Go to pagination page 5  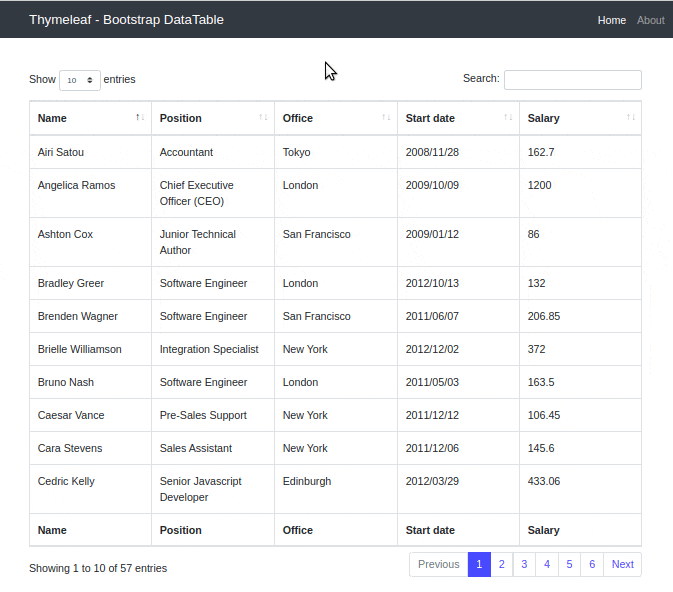tap(569, 564)
